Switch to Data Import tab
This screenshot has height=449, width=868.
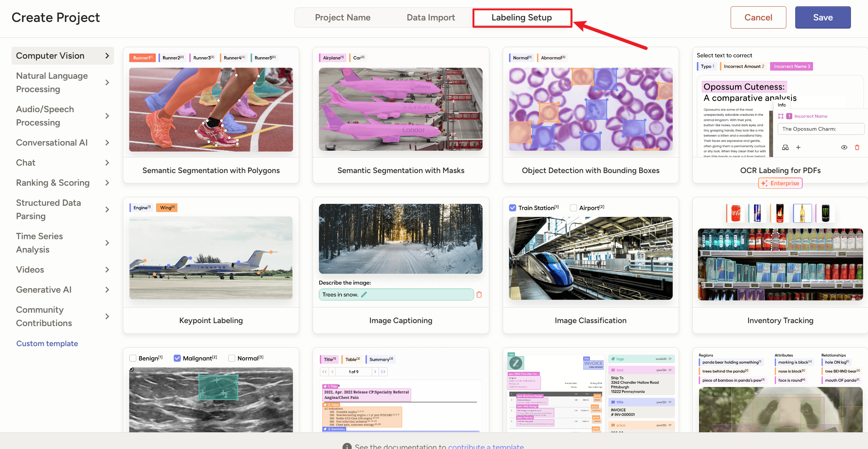pyautogui.click(x=431, y=17)
